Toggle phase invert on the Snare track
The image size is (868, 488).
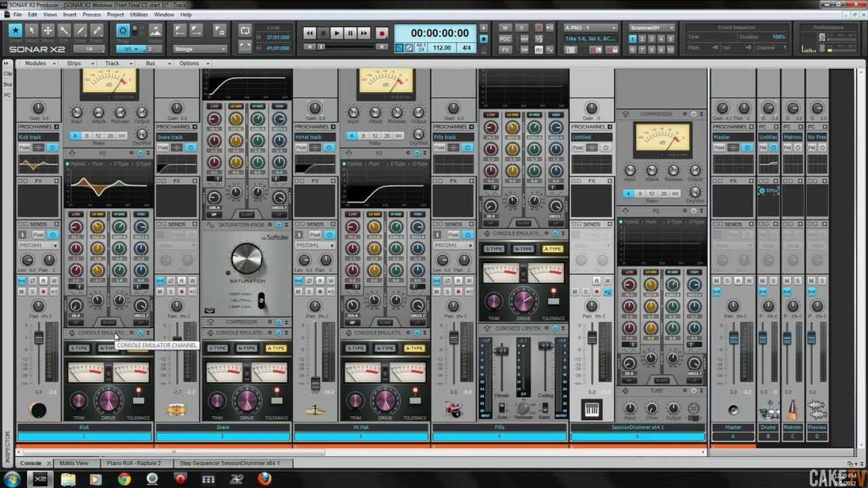pos(171,281)
